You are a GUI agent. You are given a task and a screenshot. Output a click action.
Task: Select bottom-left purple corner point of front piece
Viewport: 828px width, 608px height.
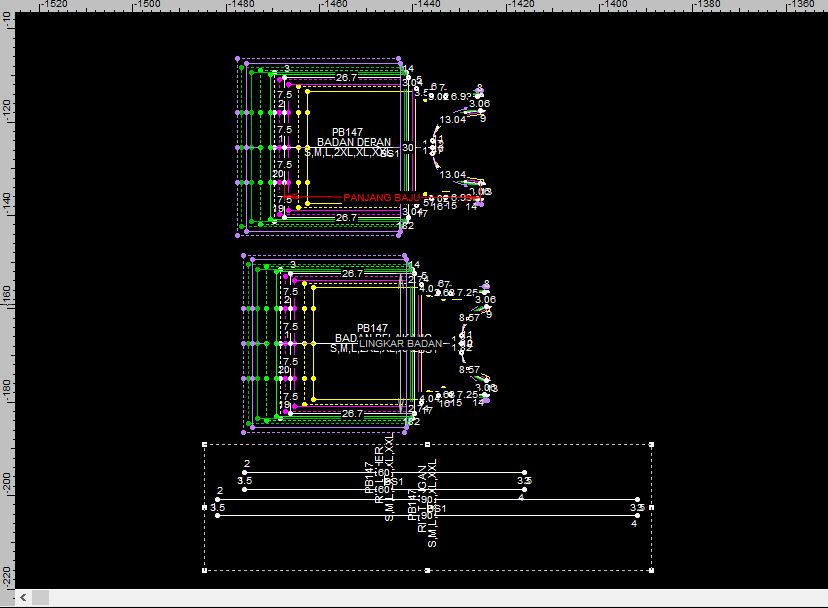238,235
